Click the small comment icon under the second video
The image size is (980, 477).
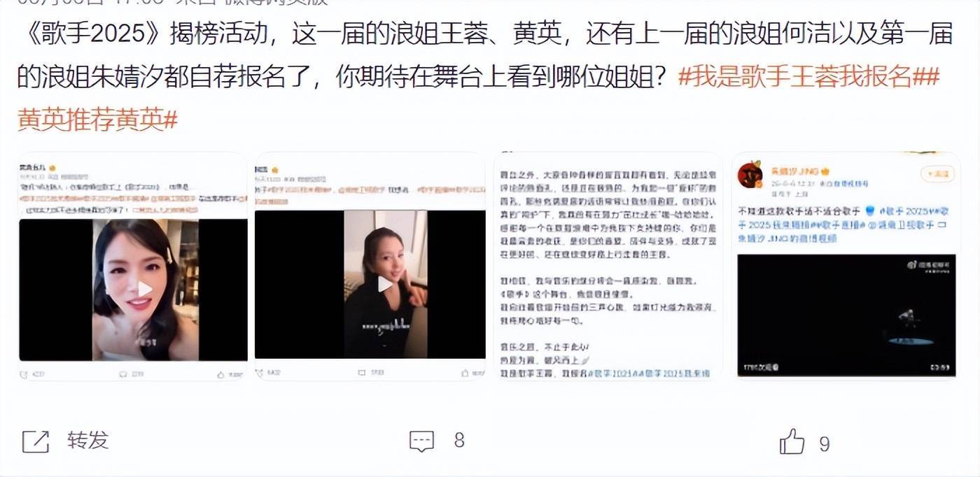[363, 373]
